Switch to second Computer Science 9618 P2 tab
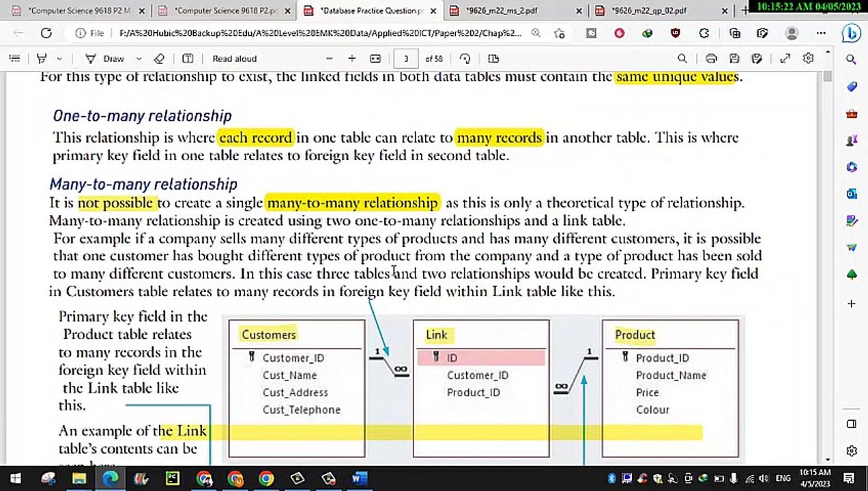The width and height of the screenshot is (868, 491). click(x=222, y=11)
